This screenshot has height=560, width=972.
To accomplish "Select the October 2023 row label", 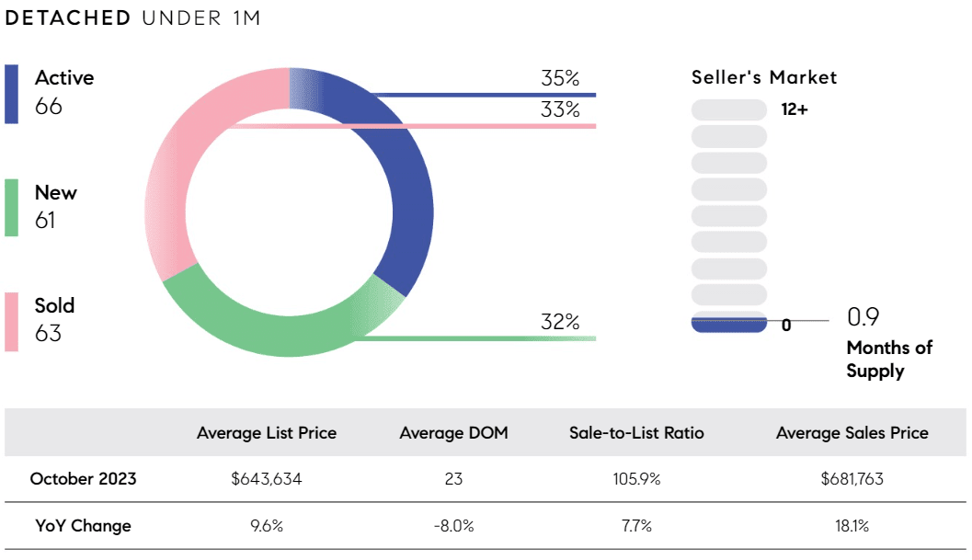I will (83, 479).
